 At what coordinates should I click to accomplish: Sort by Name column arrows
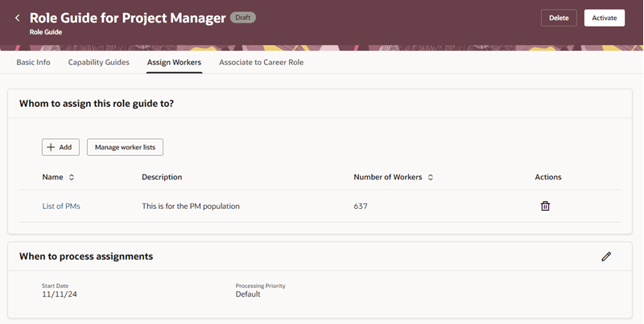point(72,177)
